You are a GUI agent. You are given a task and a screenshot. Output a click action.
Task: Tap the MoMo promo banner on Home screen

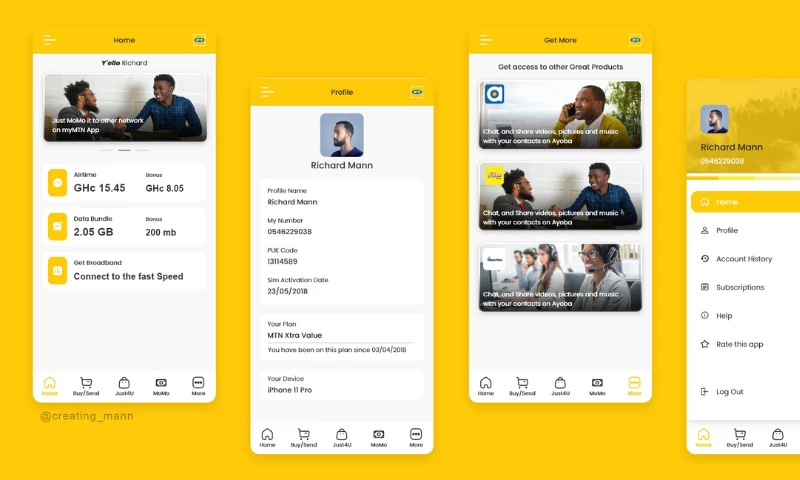click(126, 108)
